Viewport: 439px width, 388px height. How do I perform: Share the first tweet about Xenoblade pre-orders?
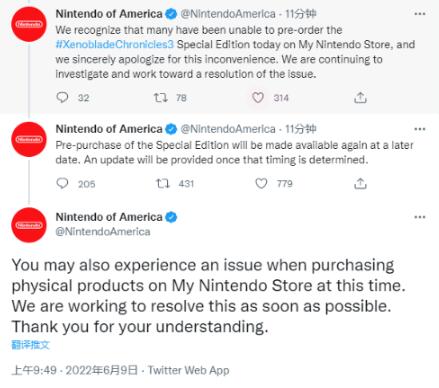tap(360, 98)
